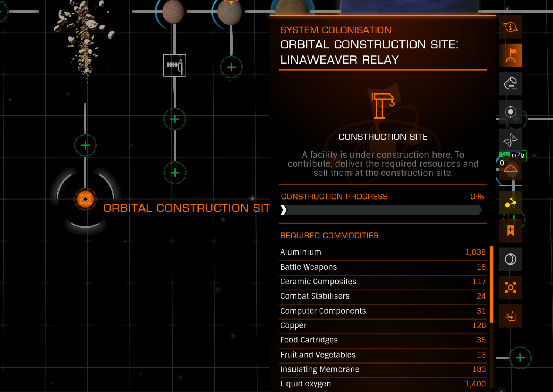
Task: Select the Aluminium commodity row
Action: 383,252
